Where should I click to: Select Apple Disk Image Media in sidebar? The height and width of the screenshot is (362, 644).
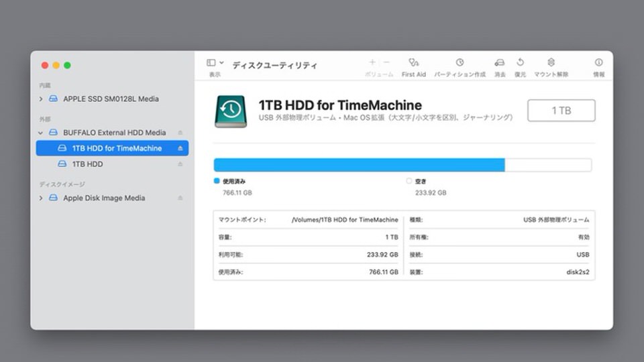click(x=104, y=198)
